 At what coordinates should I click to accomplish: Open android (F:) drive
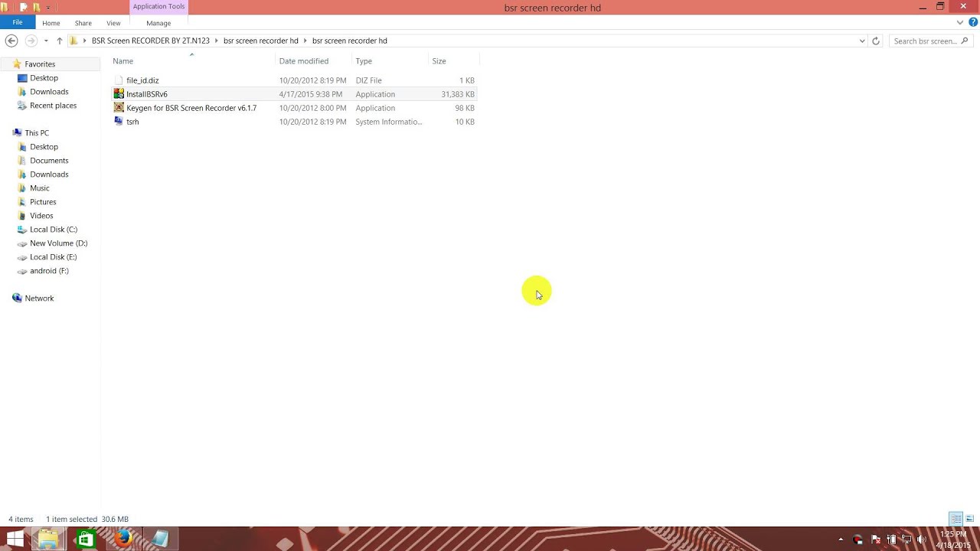point(49,271)
